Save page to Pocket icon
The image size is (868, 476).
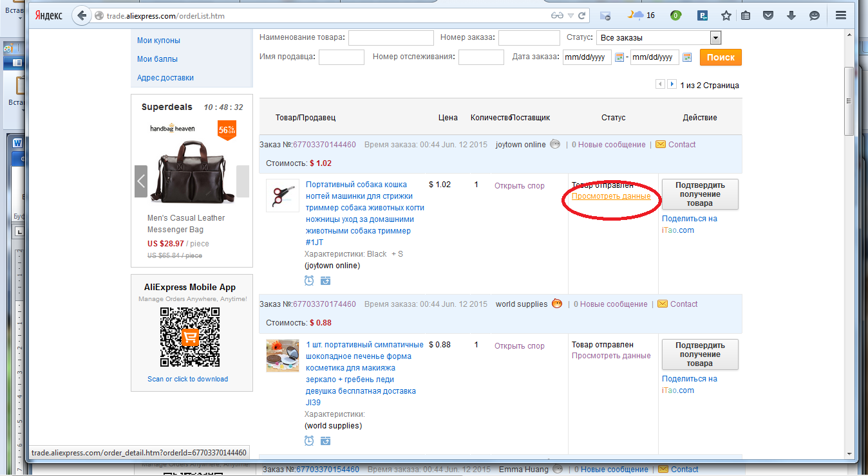(768, 15)
